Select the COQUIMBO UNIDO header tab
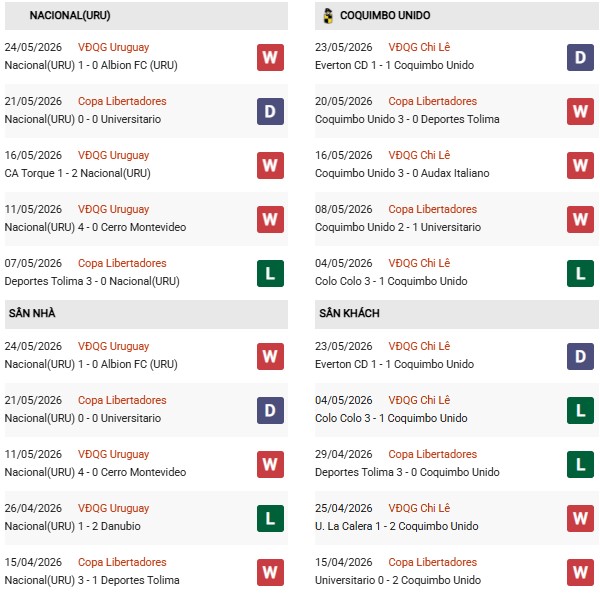Screen dimensions: 600x594 click(457, 15)
